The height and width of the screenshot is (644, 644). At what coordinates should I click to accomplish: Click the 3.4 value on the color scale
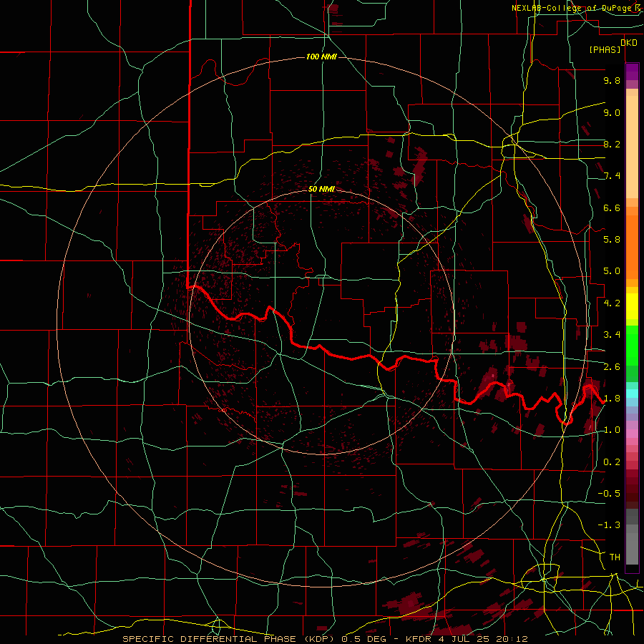pos(612,335)
